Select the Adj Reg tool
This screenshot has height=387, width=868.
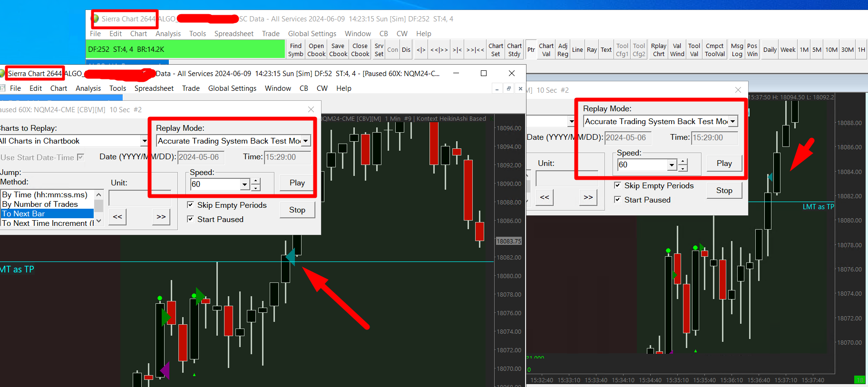563,49
